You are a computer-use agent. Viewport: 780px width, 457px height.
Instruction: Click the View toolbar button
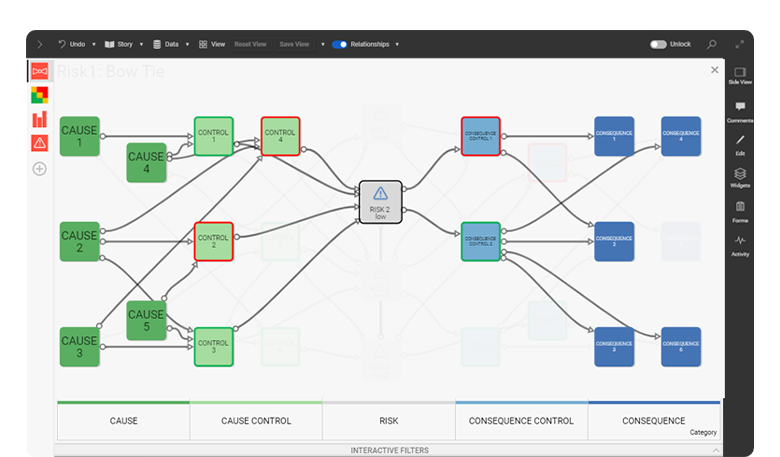coord(211,44)
